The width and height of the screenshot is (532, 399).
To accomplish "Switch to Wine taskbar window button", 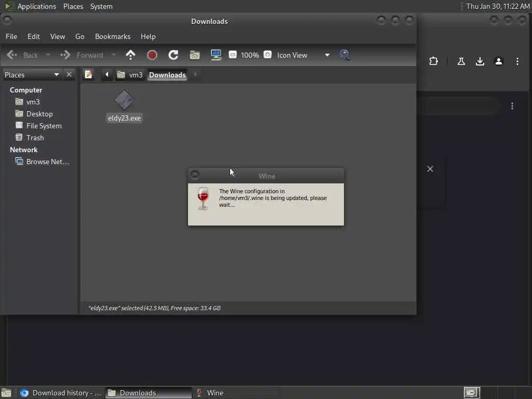I will coord(235,393).
